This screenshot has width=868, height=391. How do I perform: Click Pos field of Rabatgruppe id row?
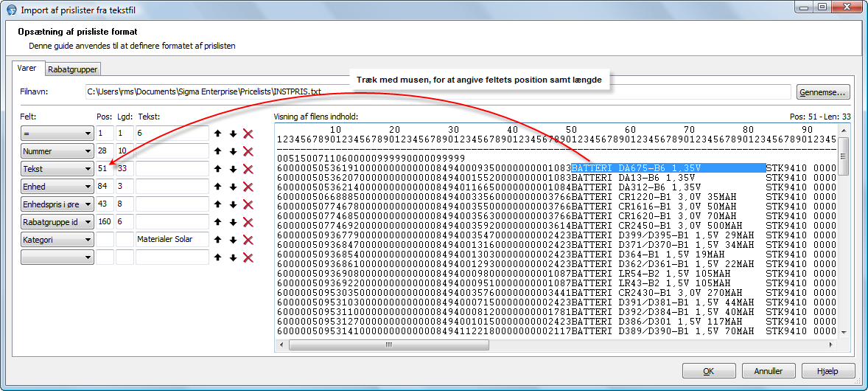coord(105,222)
